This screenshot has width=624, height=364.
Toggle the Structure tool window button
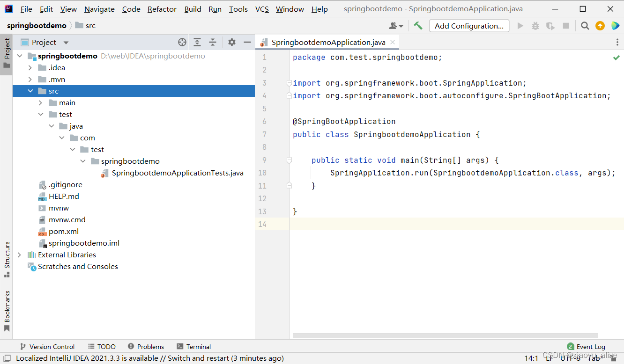tap(7, 259)
